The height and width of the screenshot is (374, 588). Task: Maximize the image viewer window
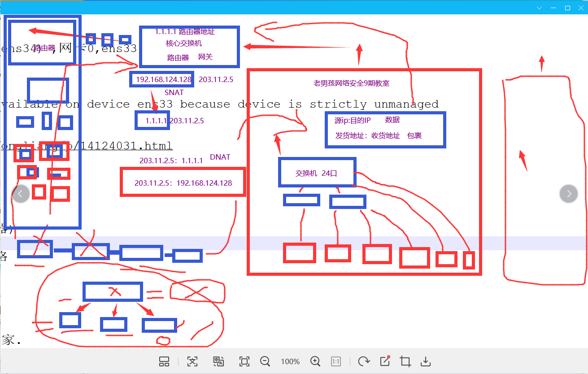567,8
